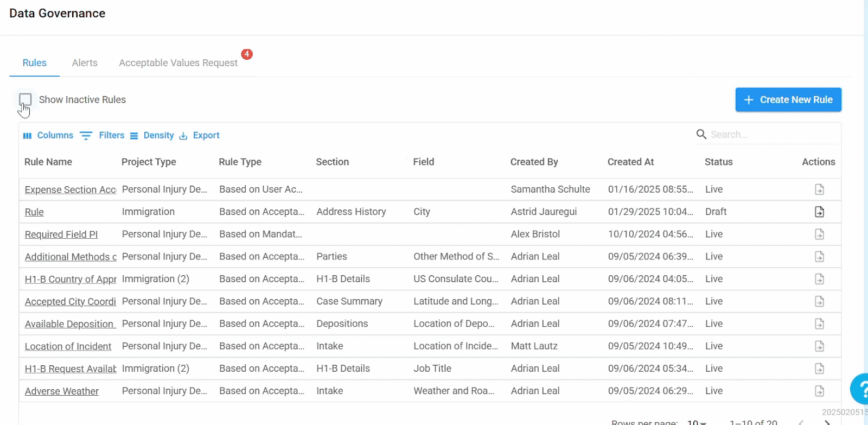Open action icon for Accepted City Coordi row
The height and width of the screenshot is (425, 868).
(819, 301)
